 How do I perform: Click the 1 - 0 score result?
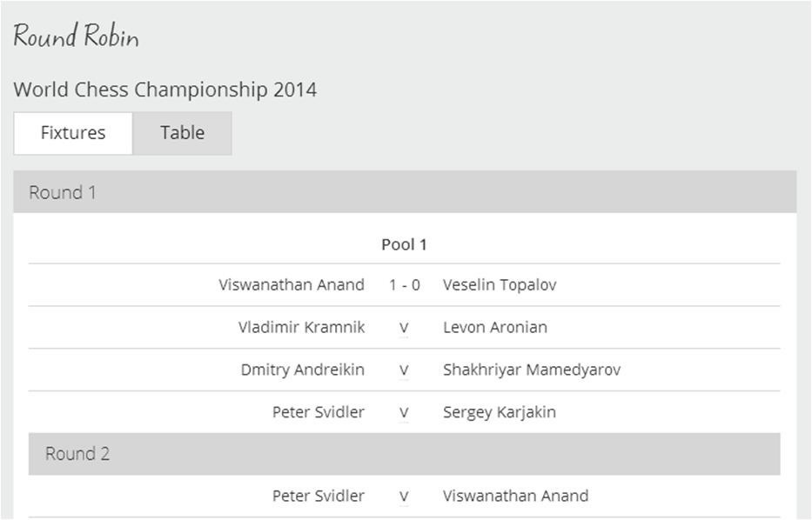pyautogui.click(x=405, y=284)
